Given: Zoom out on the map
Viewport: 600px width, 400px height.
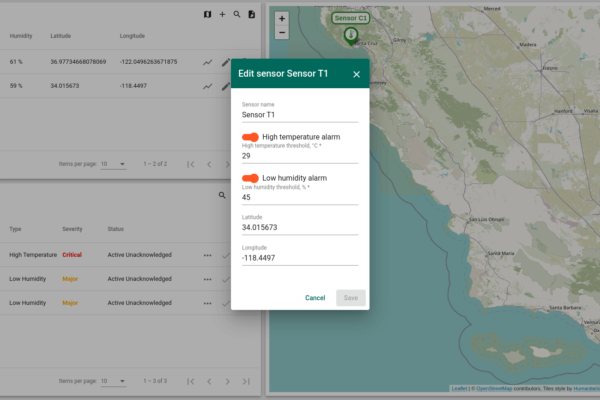Looking at the screenshot, I should pyautogui.click(x=282, y=32).
